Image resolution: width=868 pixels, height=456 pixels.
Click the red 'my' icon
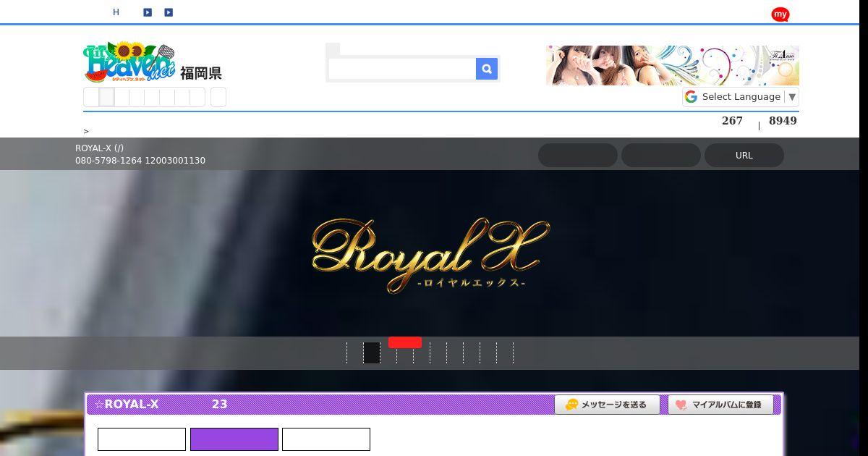tap(780, 14)
